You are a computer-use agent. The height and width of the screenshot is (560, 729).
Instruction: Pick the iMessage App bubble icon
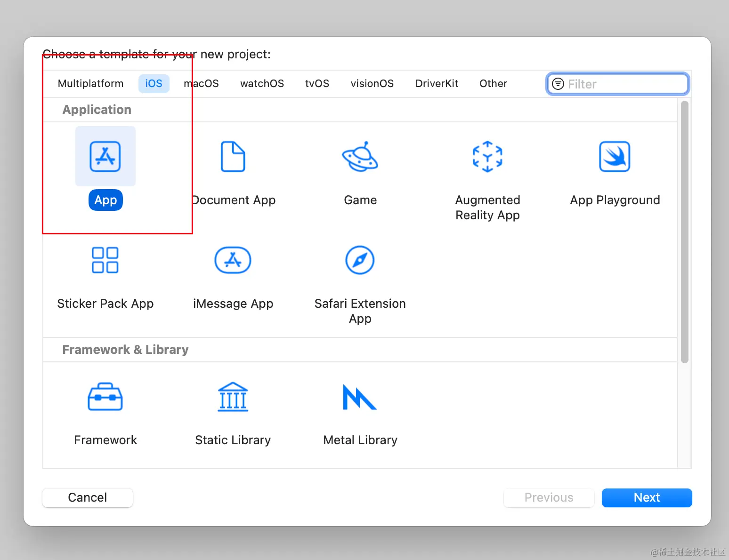pos(233,260)
